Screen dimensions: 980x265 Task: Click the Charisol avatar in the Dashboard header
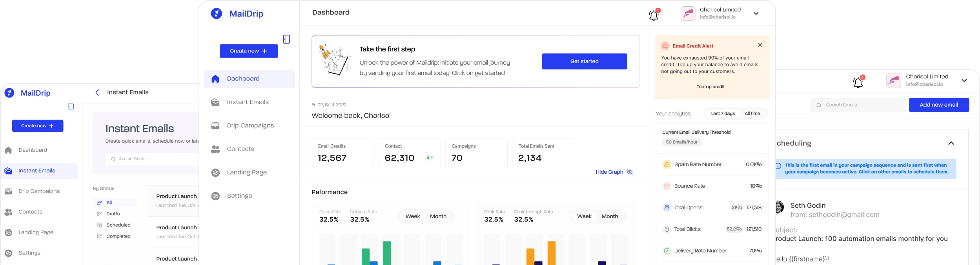click(688, 13)
